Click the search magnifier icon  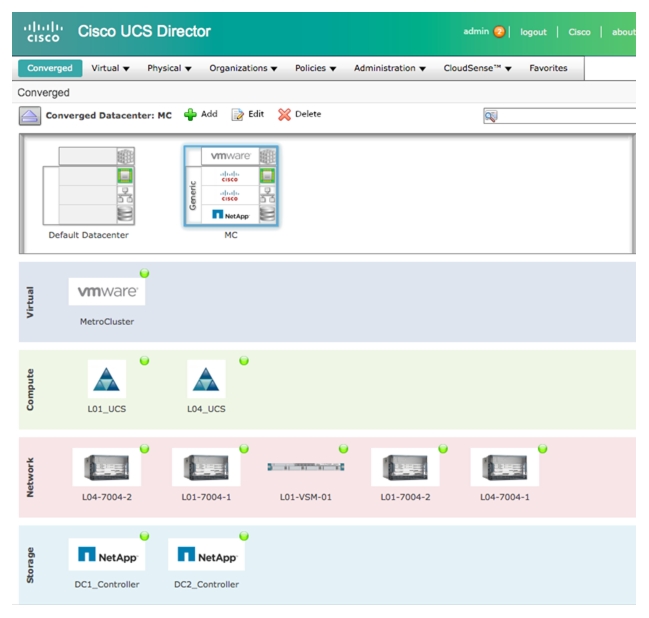(490, 116)
